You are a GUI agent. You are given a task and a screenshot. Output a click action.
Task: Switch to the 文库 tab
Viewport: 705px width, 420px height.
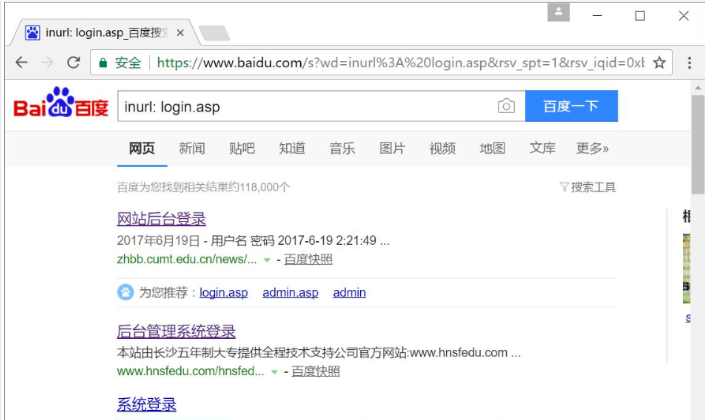pyautogui.click(x=542, y=148)
